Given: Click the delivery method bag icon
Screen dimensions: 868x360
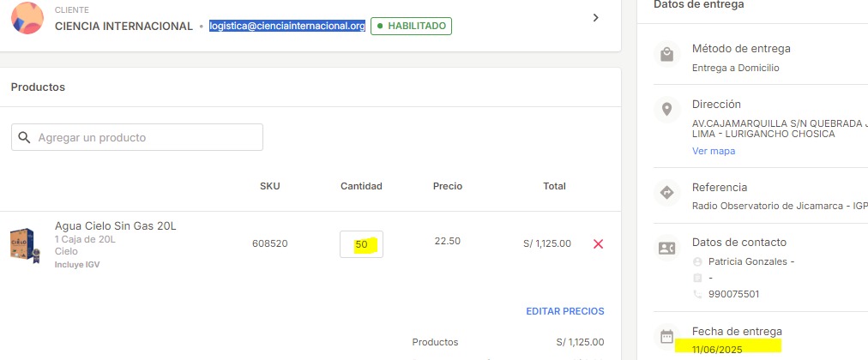Looking at the screenshot, I should pos(667,55).
